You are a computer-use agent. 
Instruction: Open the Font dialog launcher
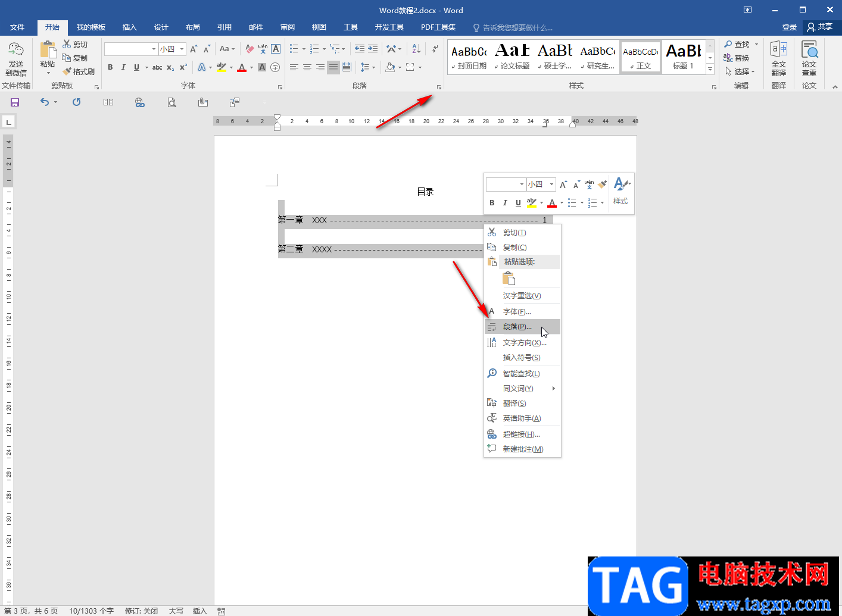tap(280, 87)
